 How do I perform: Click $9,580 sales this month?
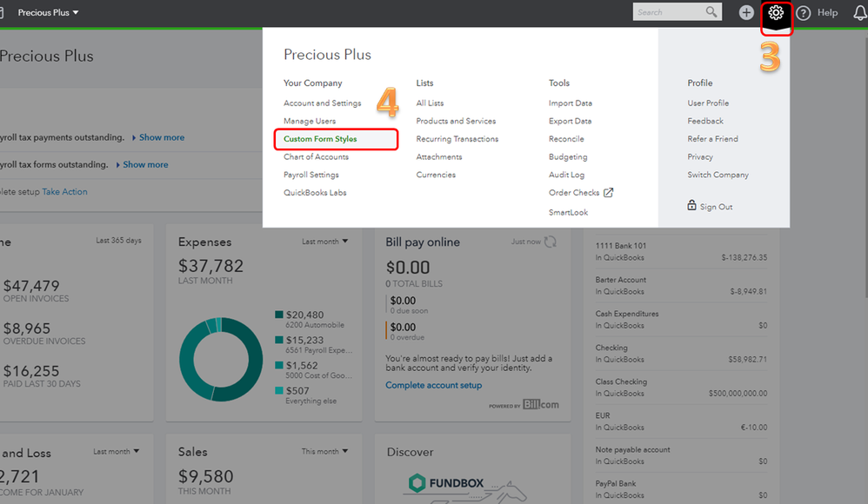tap(205, 476)
